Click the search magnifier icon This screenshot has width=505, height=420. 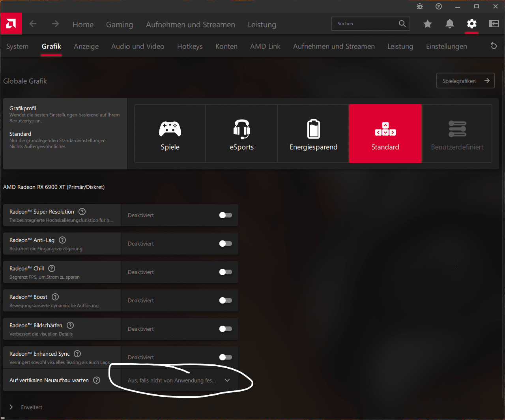pos(402,24)
